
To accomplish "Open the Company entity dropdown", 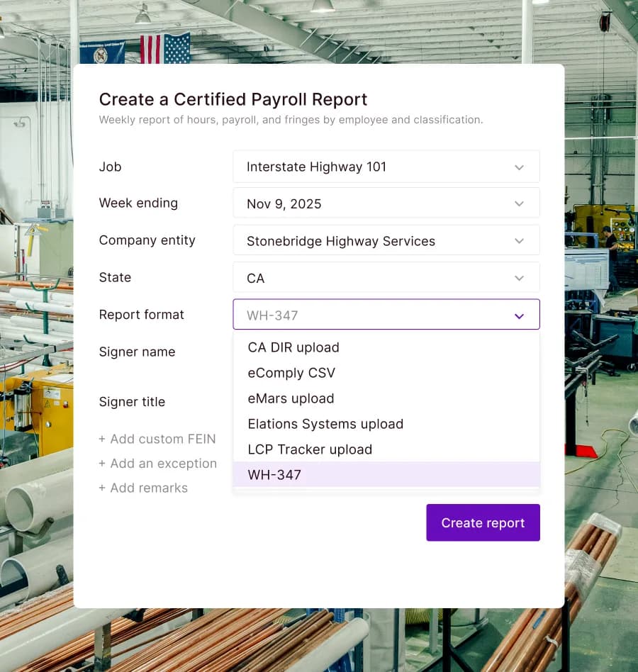I will (386, 240).
